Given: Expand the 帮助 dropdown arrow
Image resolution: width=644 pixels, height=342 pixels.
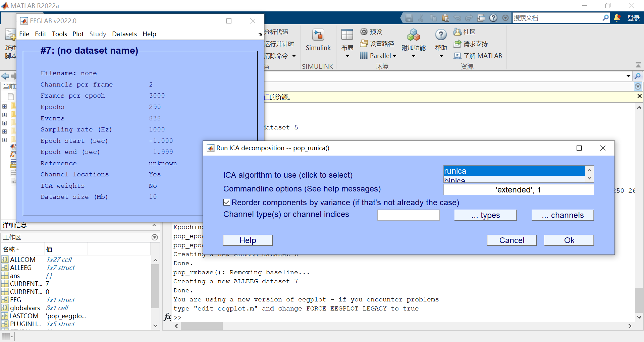Looking at the screenshot, I should tap(441, 56).
